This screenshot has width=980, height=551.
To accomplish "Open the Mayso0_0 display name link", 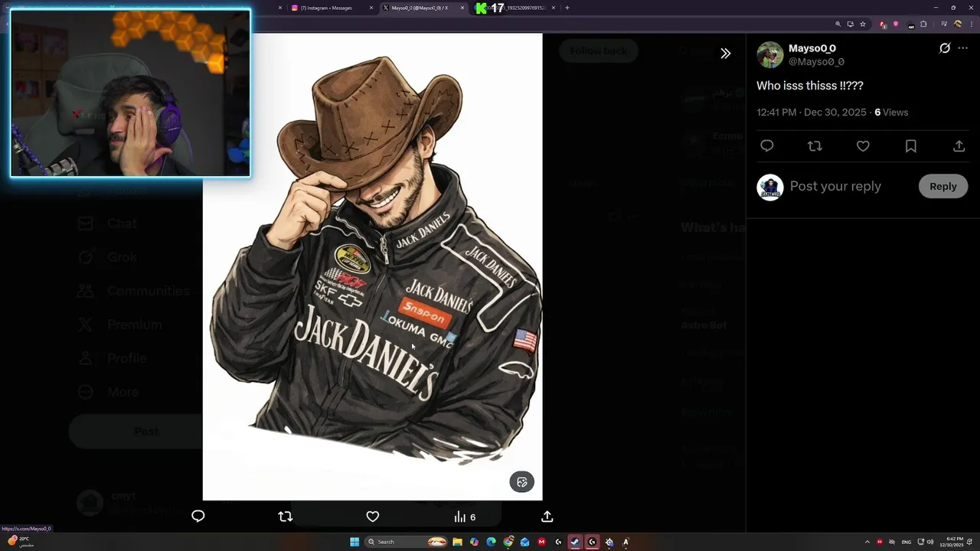I will click(812, 48).
